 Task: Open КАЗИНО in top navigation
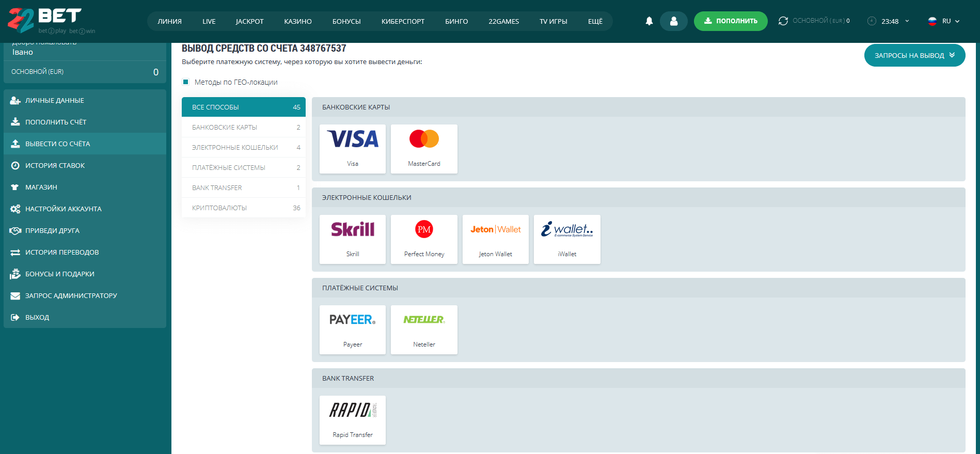298,21
